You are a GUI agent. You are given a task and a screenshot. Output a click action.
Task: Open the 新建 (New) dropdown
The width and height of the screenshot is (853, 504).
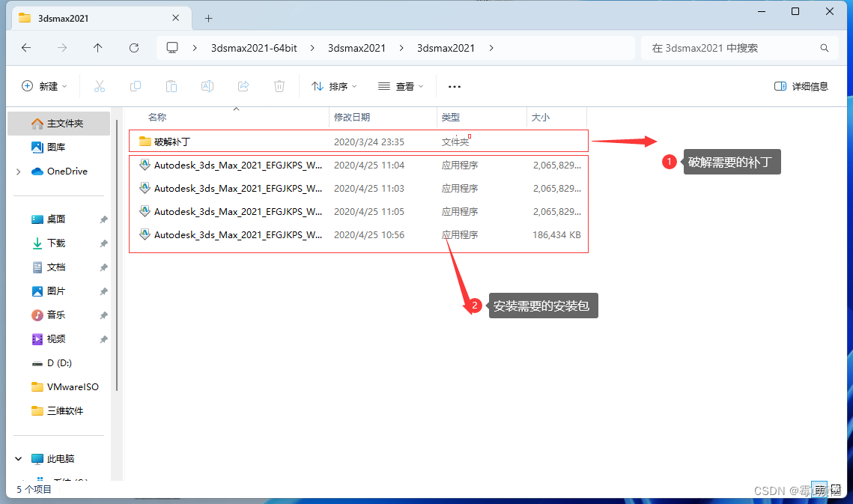click(44, 86)
